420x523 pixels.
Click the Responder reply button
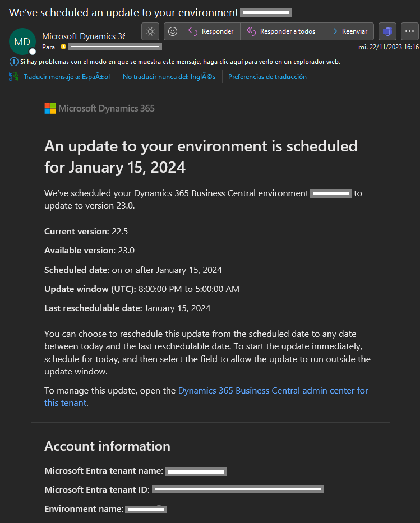pos(211,31)
